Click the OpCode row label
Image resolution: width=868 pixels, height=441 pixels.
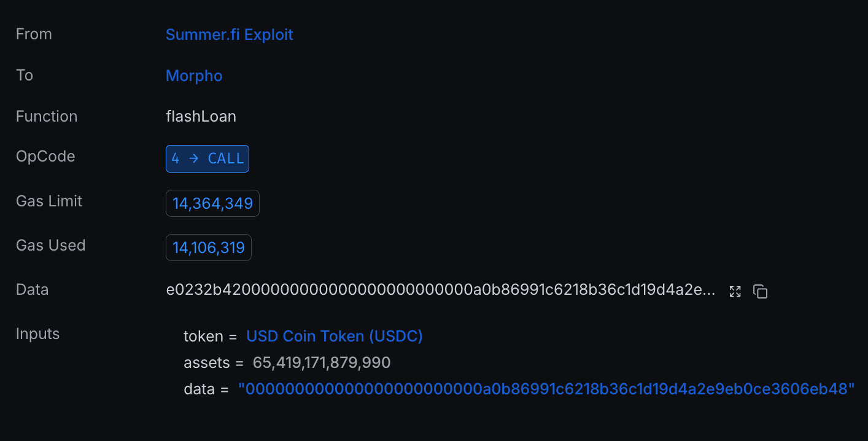pos(45,156)
